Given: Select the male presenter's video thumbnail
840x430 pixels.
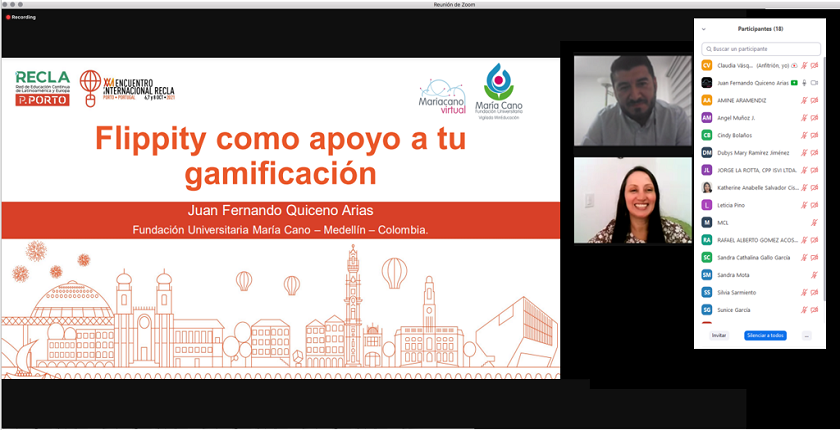Looking at the screenshot, I should 633,100.
